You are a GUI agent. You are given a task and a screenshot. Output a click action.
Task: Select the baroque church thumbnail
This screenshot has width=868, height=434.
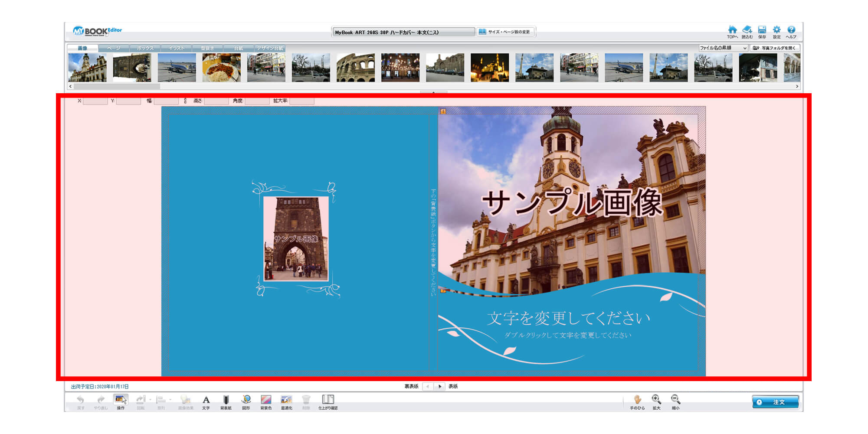pyautogui.click(x=87, y=68)
